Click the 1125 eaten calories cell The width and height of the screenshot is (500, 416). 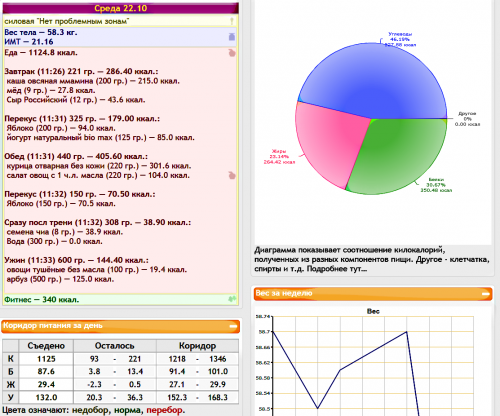(46, 359)
